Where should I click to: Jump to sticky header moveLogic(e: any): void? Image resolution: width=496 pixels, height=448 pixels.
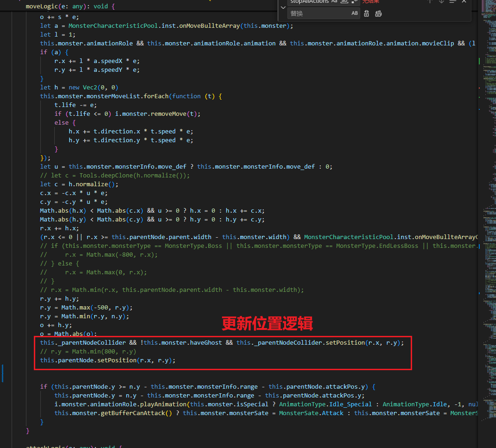click(x=70, y=6)
